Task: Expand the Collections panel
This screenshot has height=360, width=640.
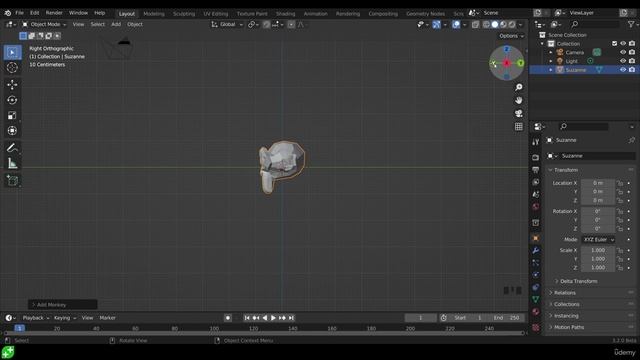Action: pos(566,304)
